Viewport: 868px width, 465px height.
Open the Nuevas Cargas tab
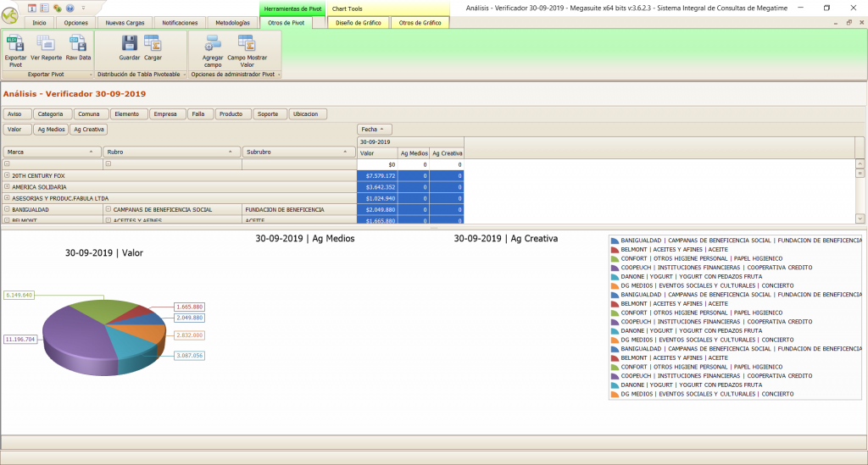(125, 23)
